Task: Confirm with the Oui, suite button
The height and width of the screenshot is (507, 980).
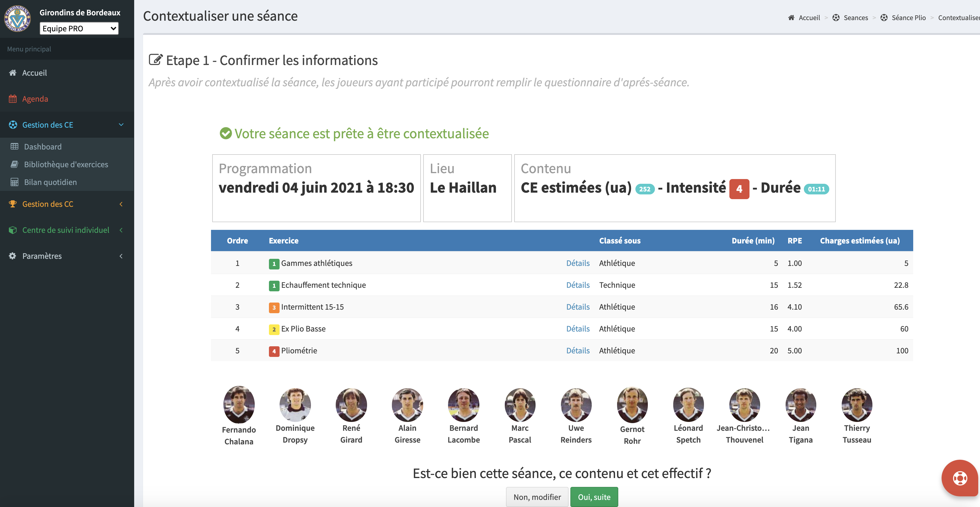Action: click(594, 497)
